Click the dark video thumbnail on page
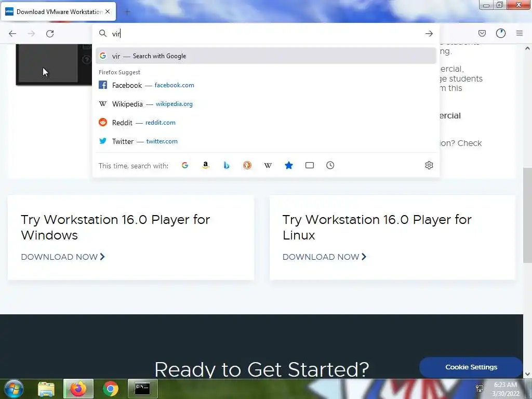Viewport: 532px width, 399px height. pyautogui.click(x=54, y=64)
